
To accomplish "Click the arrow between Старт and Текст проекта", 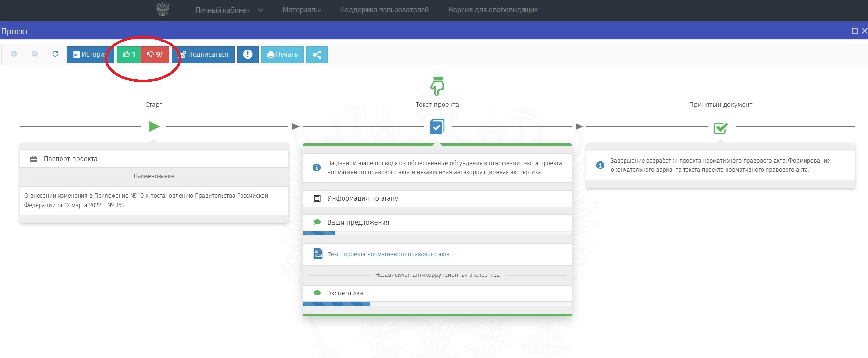I will coord(296,126).
